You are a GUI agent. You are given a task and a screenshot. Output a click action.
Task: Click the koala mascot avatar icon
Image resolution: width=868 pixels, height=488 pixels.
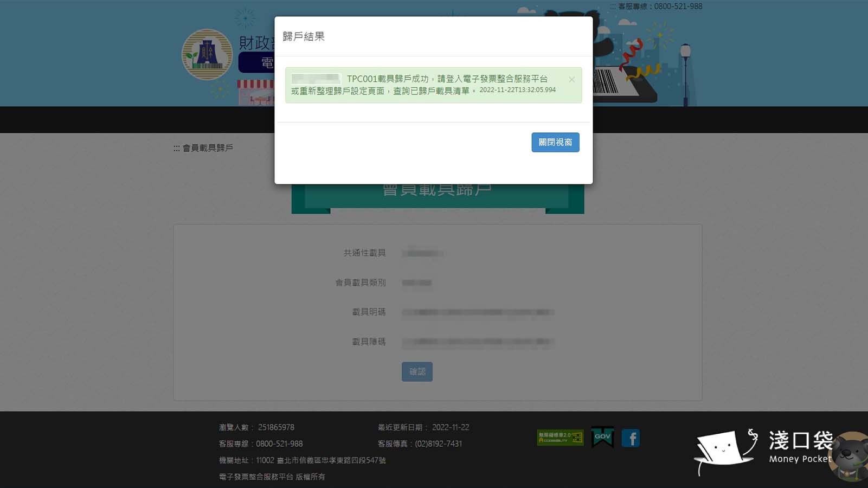point(848,457)
